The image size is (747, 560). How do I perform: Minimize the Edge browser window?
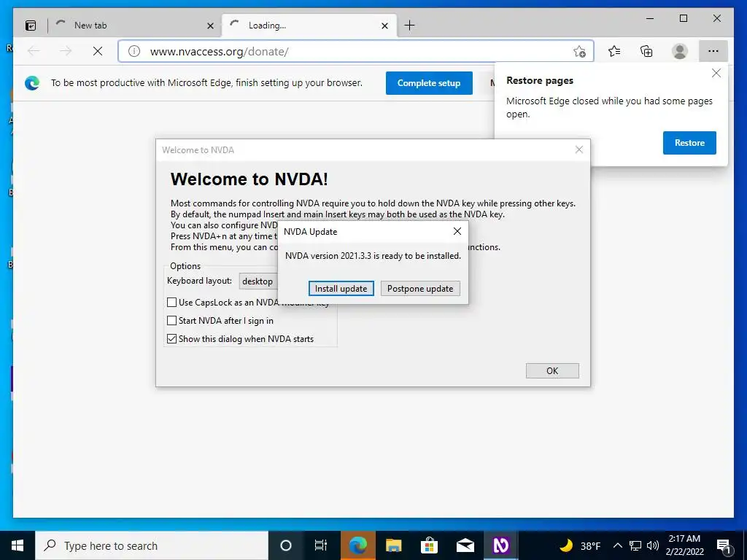click(650, 18)
